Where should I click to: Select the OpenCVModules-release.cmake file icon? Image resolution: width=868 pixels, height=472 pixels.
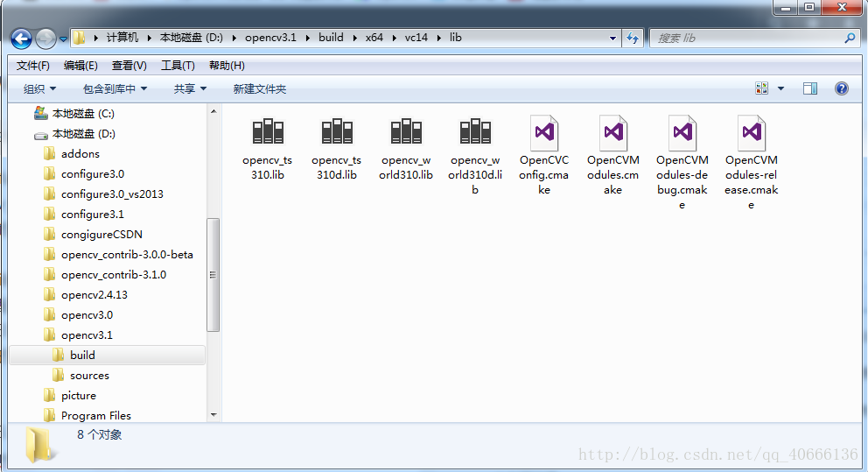click(752, 133)
